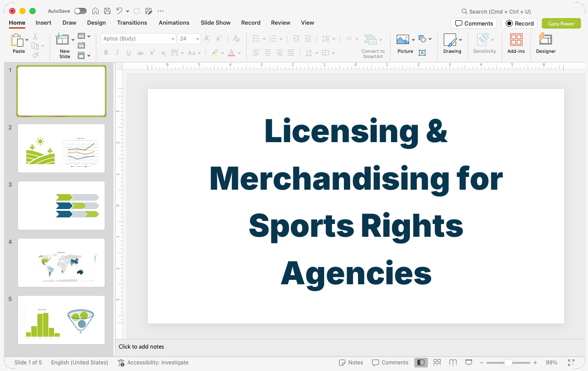Decrease font size with the smaller A
Screen dimensions: 588x371
[218, 39]
